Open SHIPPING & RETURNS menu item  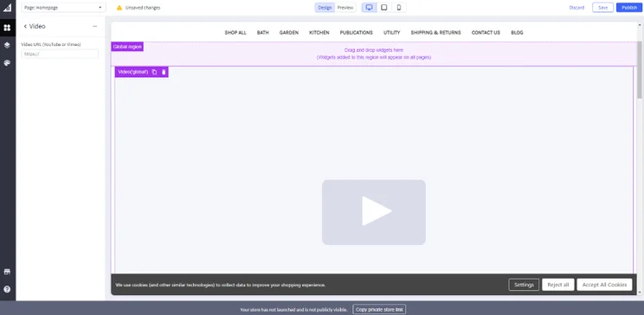tap(435, 32)
